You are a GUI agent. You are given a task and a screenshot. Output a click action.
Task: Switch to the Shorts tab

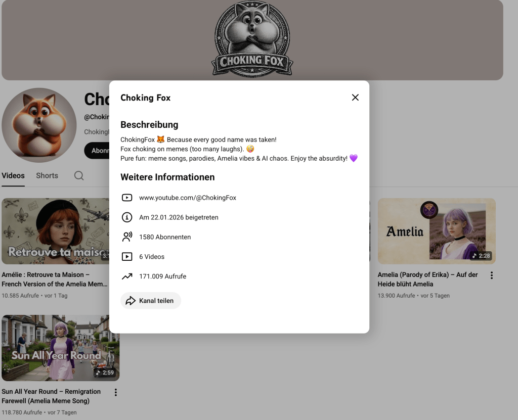[47, 176]
